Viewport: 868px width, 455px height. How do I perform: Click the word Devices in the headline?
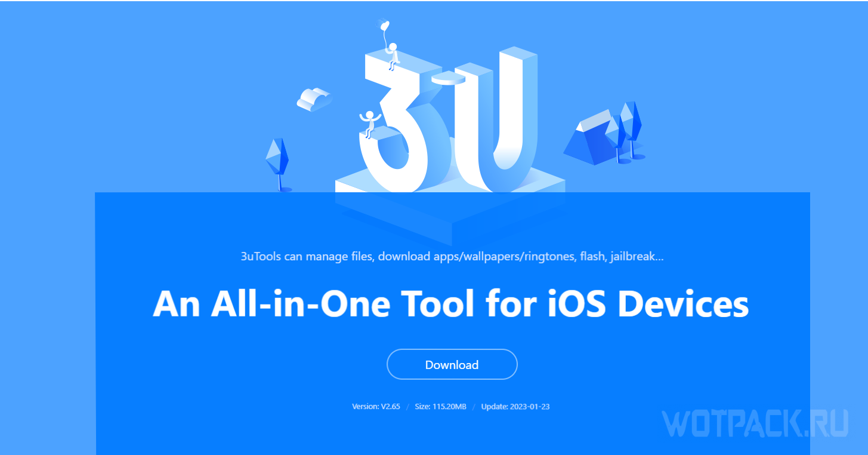[683, 304]
